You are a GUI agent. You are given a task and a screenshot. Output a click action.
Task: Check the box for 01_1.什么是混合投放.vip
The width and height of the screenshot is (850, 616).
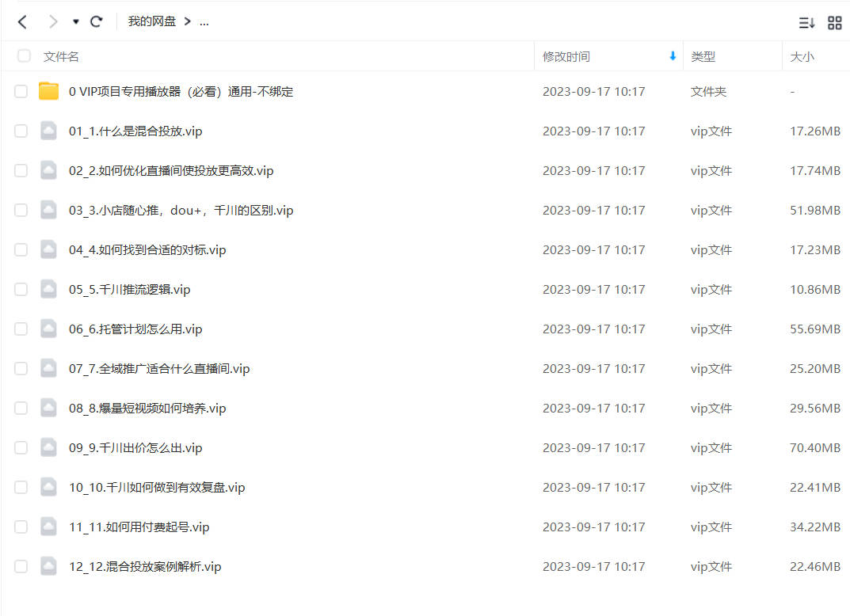[x=21, y=131]
